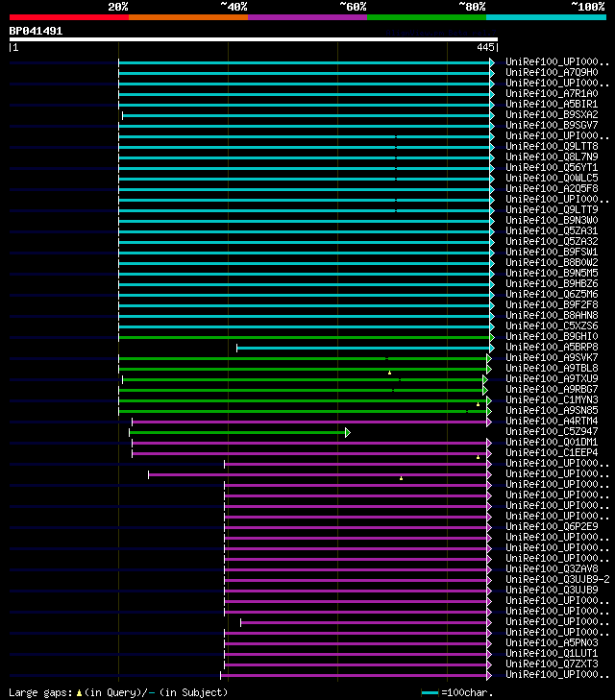Select the UniRef100_A5PN03 label
615x700 pixels.
(x=552, y=642)
